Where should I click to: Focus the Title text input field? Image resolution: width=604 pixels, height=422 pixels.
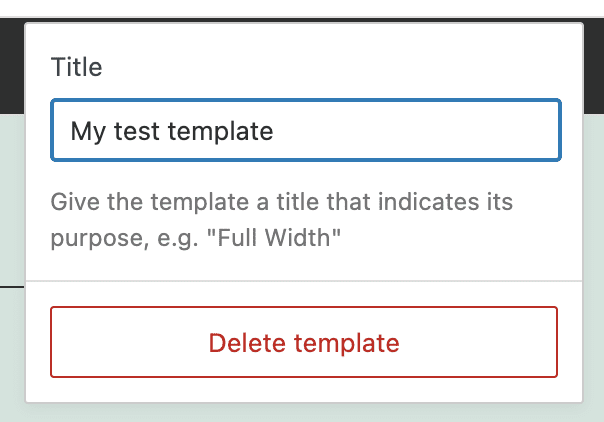point(306,130)
